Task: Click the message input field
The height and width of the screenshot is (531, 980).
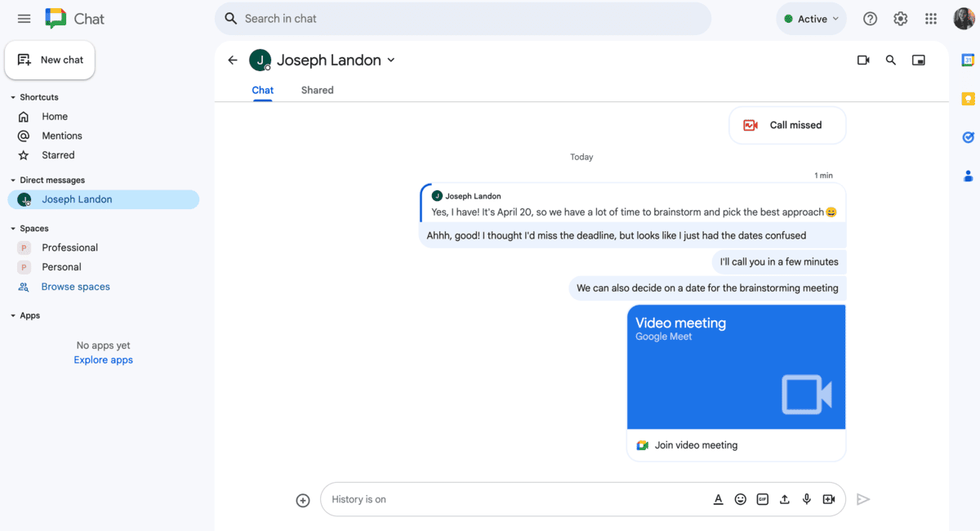Action: (490, 499)
